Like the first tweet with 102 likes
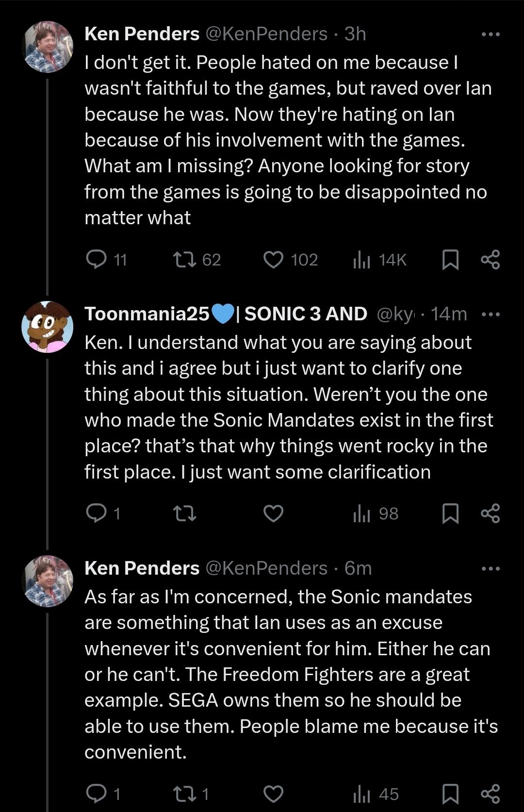The width and height of the screenshot is (524, 812). (x=273, y=260)
